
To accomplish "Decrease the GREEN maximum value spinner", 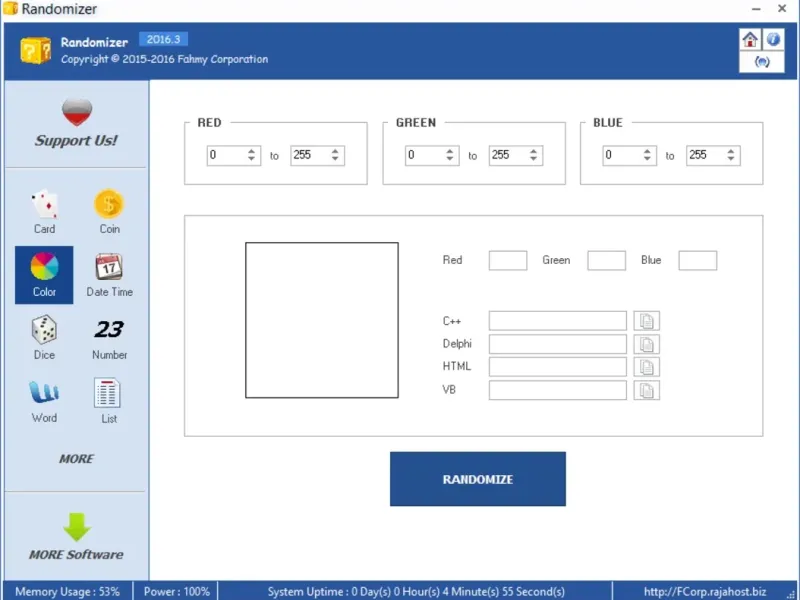I will [533, 159].
